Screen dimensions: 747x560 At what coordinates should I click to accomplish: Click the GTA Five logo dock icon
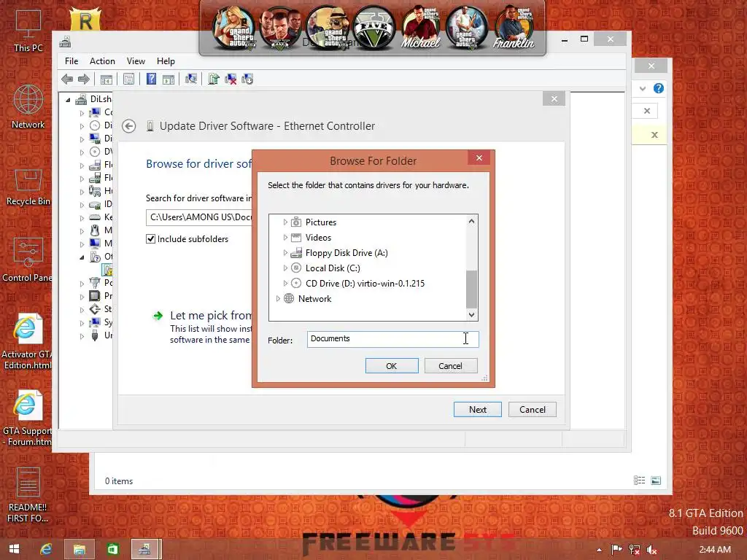point(373,28)
